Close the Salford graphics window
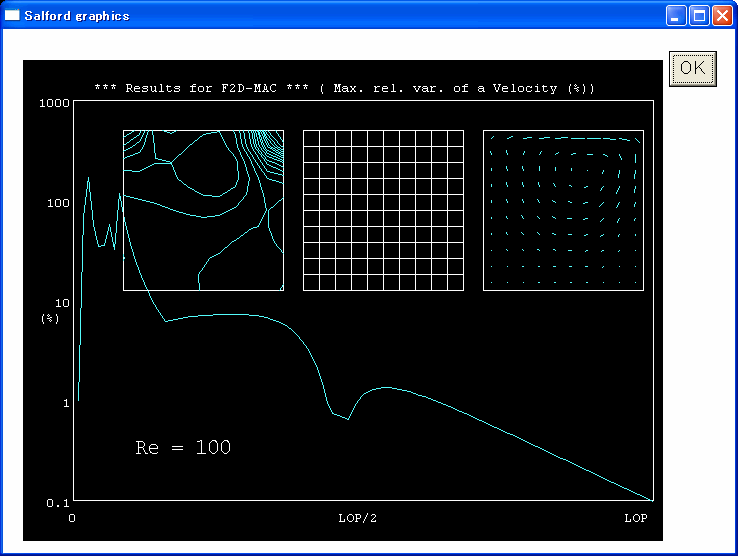 tap(722, 16)
